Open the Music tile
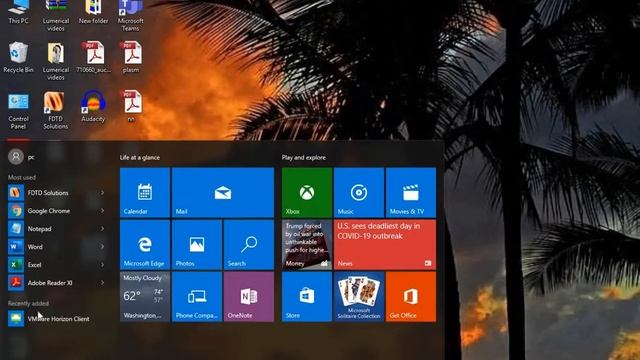Screen dimensions: 640x360 [359, 192]
